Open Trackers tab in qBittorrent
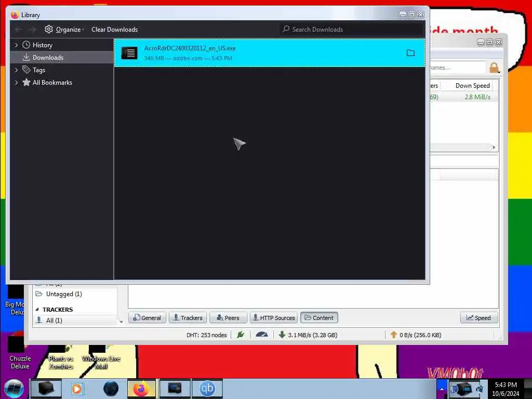This screenshot has height=399, width=532. 188,317
